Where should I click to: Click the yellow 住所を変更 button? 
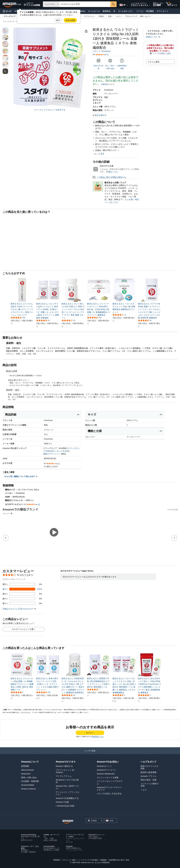point(70,20)
